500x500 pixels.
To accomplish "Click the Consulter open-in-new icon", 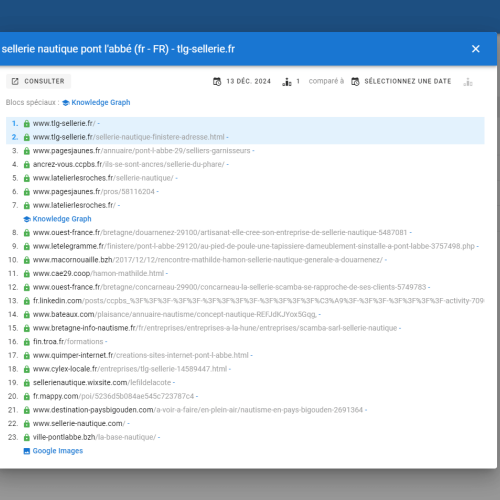I will [x=15, y=81].
